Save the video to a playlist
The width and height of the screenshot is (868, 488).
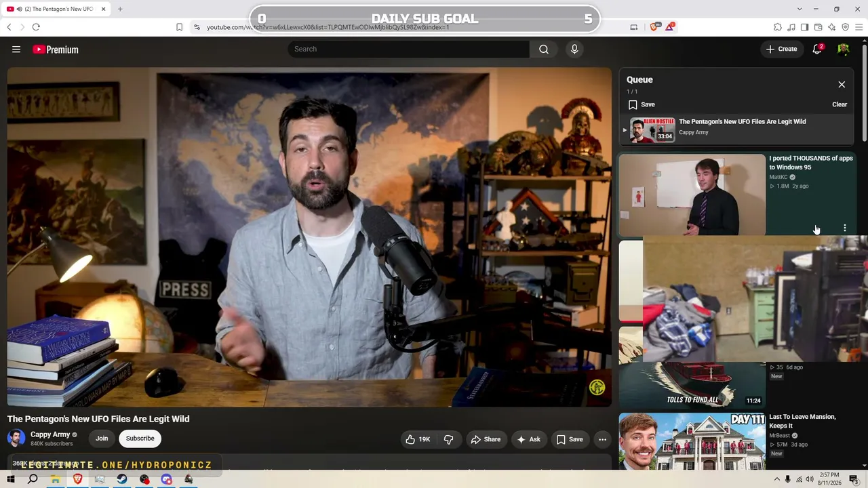coord(570,439)
